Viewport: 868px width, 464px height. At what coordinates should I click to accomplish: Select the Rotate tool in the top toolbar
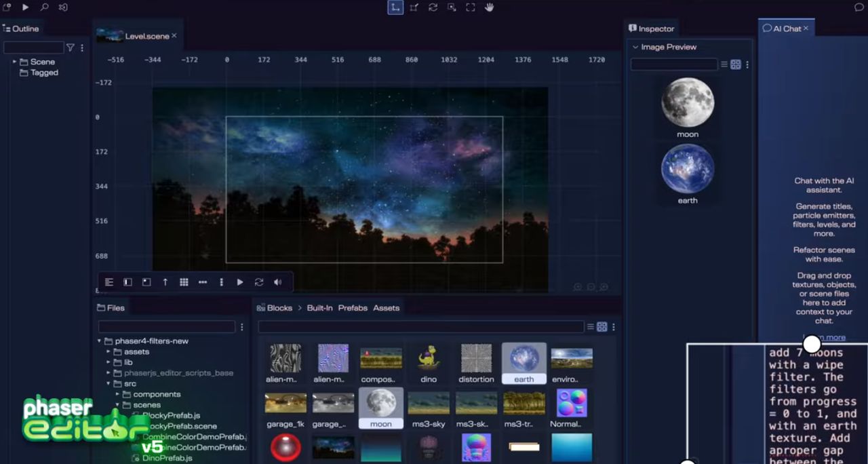click(x=433, y=7)
